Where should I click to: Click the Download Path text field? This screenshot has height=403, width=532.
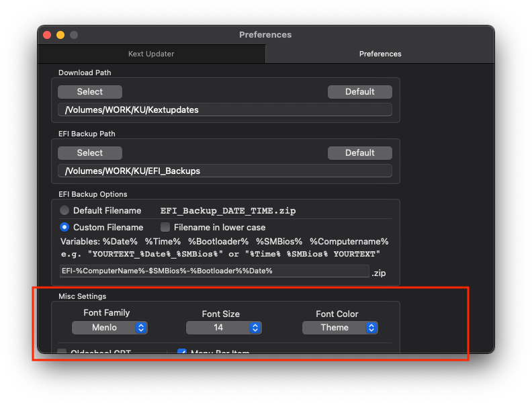click(x=224, y=109)
